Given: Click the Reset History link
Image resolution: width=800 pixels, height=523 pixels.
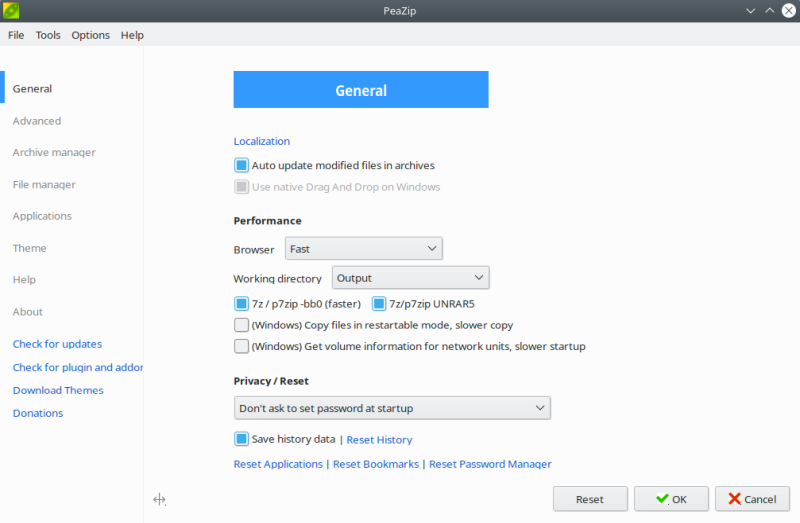Looking at the screenshot, I should tap(379, 440).
